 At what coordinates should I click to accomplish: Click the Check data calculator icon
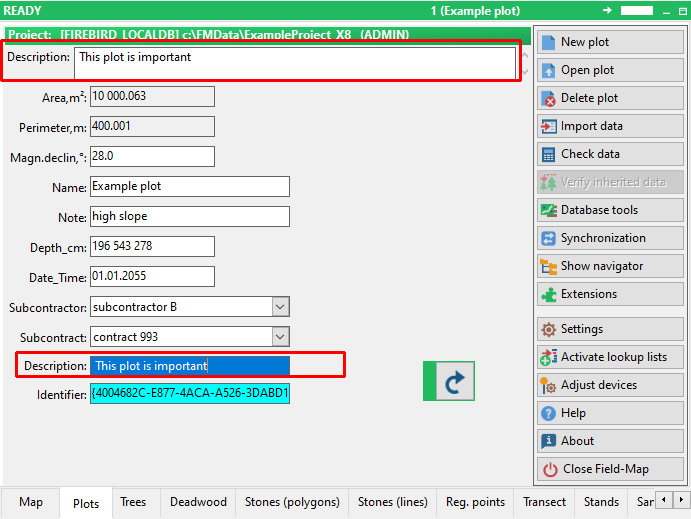(x=549, y=154)
